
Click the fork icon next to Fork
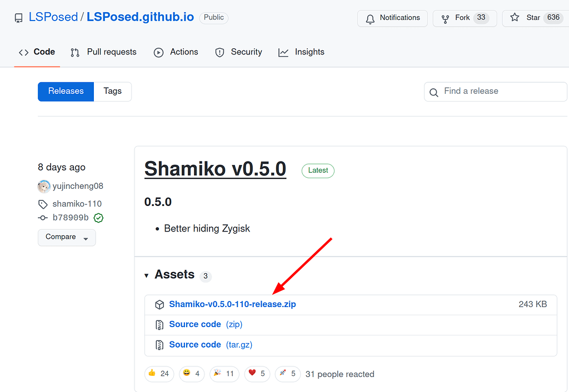click(445, 18)
